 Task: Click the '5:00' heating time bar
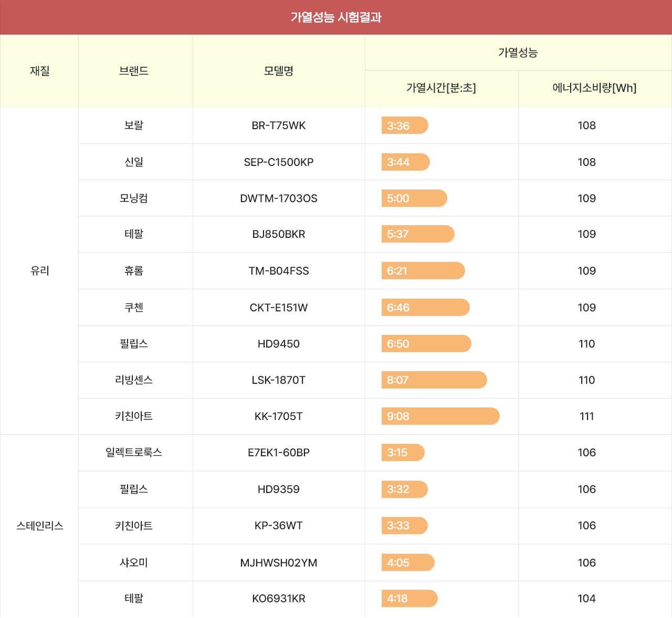[414, 198]
